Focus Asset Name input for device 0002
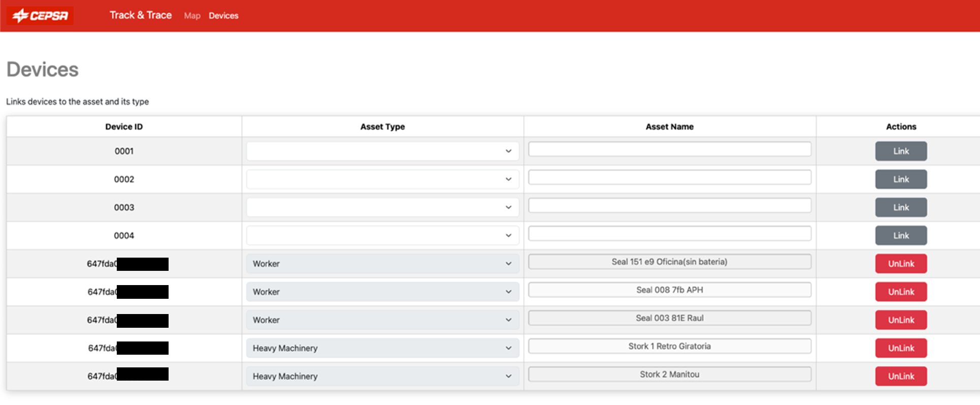This screenshot has height=405, width=980. (x=669, y=177)
